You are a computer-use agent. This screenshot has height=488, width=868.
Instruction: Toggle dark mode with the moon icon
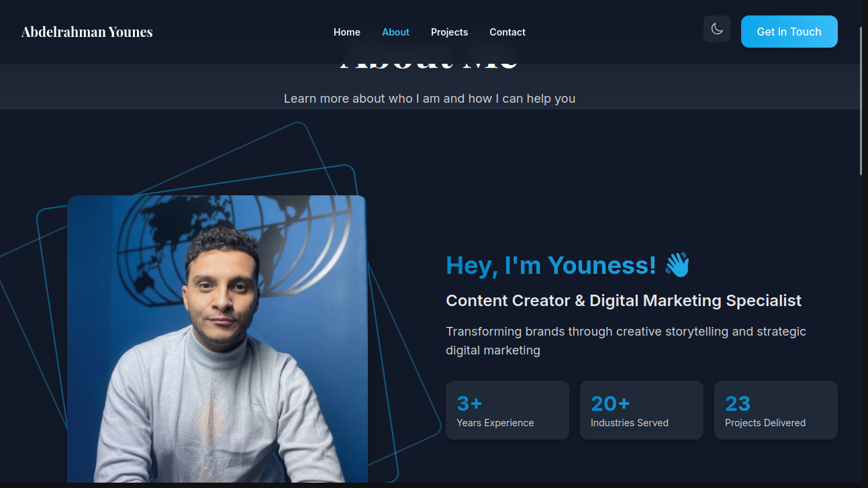tap(716, 30)
